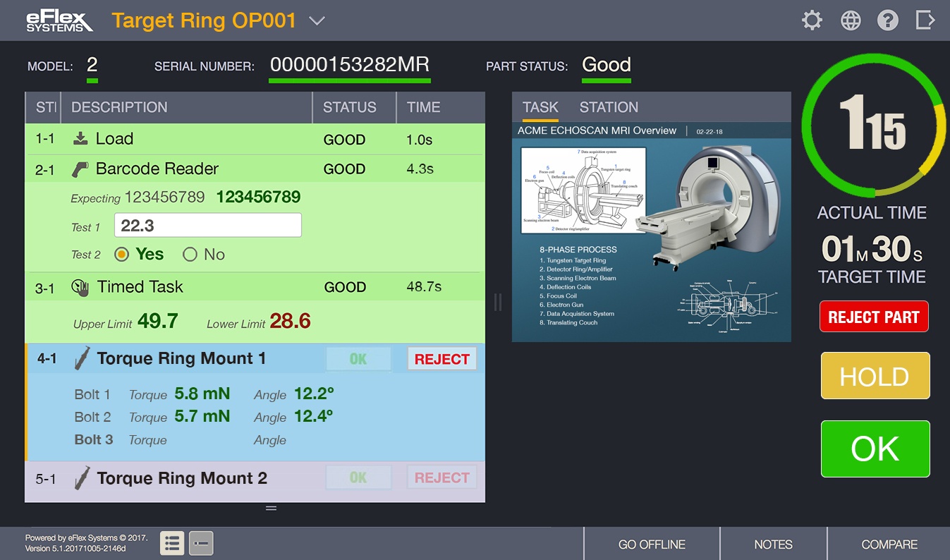Click the Bolt 3 label
Screen dimensions: 950x560
coord(94,439)
